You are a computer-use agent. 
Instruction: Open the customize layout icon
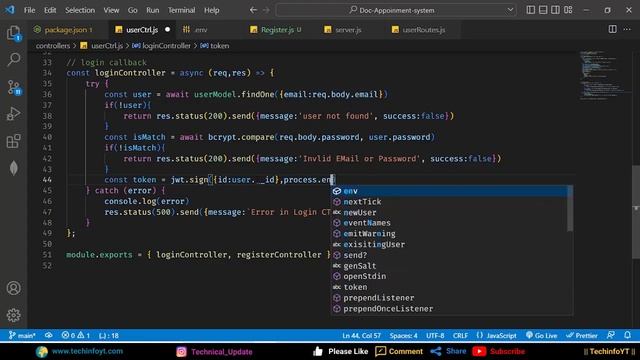coord(568,10)
